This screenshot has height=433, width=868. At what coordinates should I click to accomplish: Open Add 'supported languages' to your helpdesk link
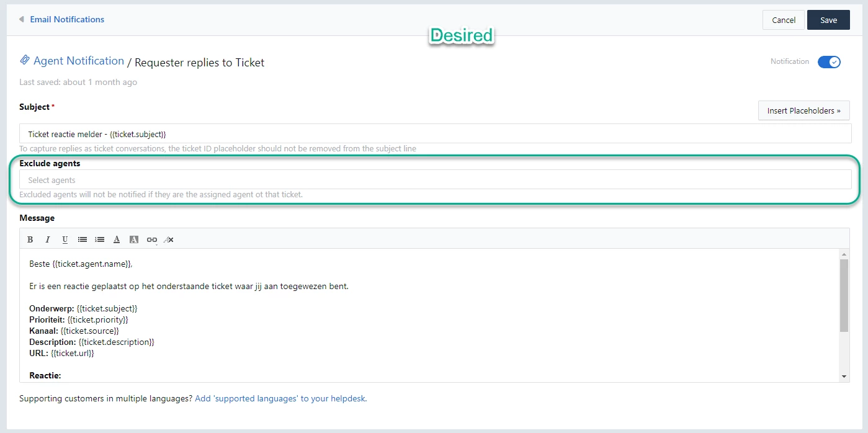281,399
